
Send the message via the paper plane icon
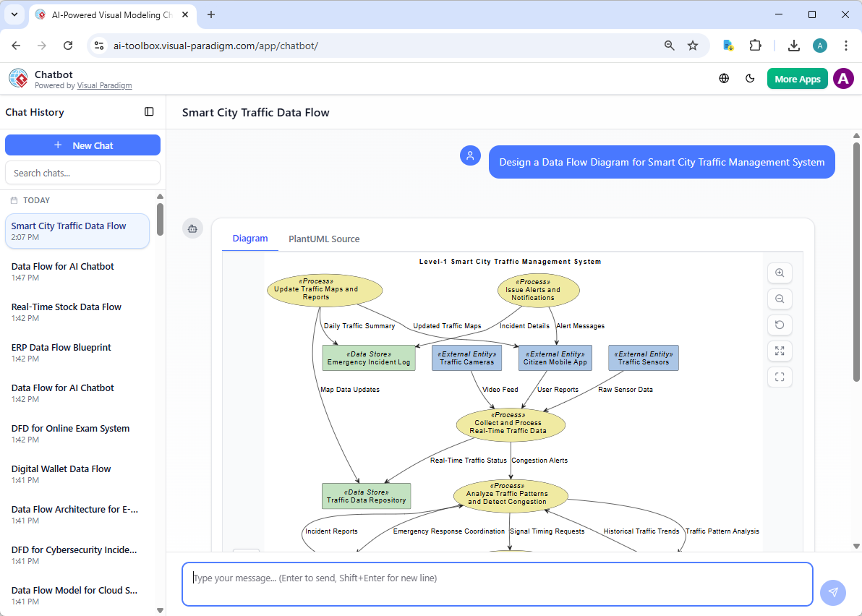(833, 592)
